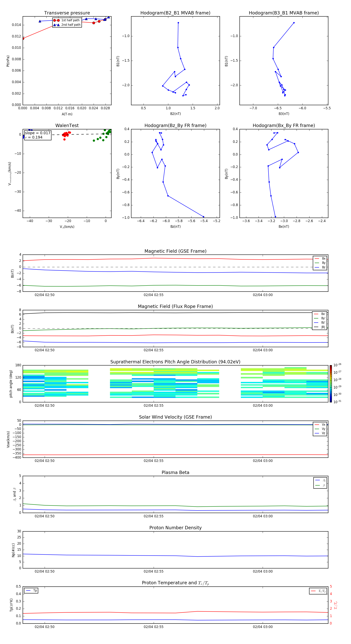The image size is (351, 644).
Task: Click the 'Proton Temperature and Te/Tp' title
Action: 175,583
